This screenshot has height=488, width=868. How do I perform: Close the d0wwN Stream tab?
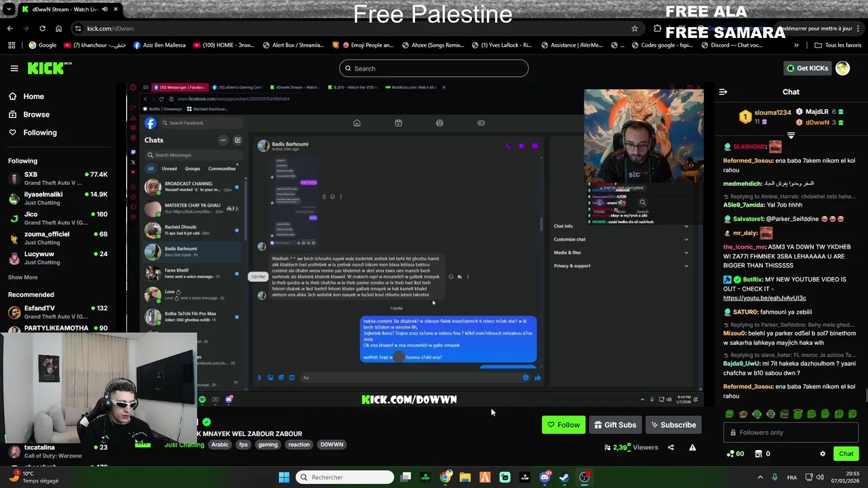point(115,9)
